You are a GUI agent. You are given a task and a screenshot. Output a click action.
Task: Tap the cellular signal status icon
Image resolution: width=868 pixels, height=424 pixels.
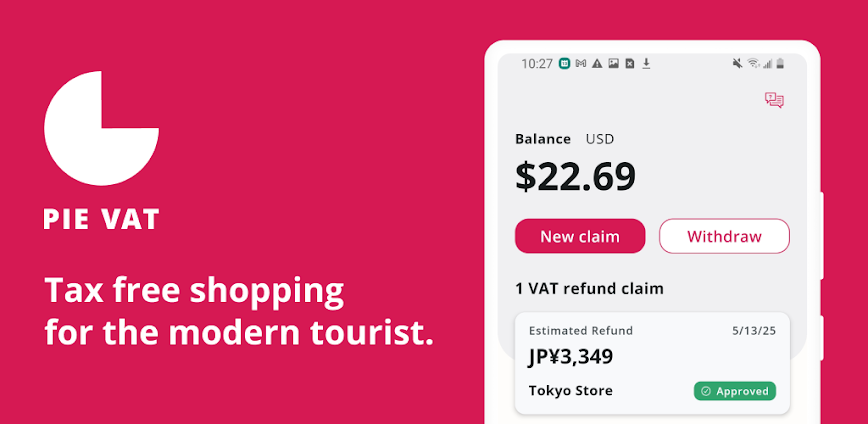pyautogui.click(x=767, y=64)
